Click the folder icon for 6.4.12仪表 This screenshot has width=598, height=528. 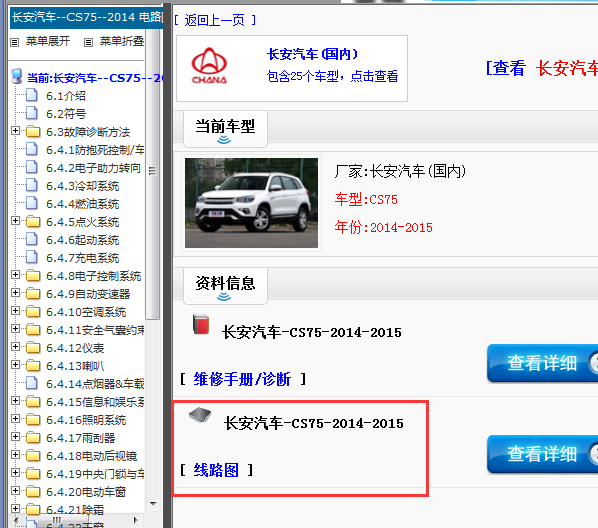pos(33,347)
